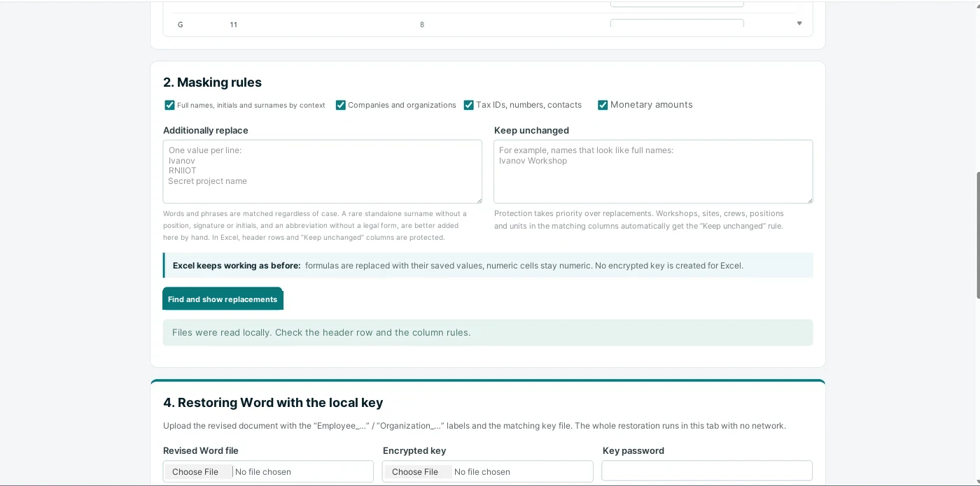The image size is (980, 486).
Task: Click the Monetary amounts label text
Action: click(652, 105)
